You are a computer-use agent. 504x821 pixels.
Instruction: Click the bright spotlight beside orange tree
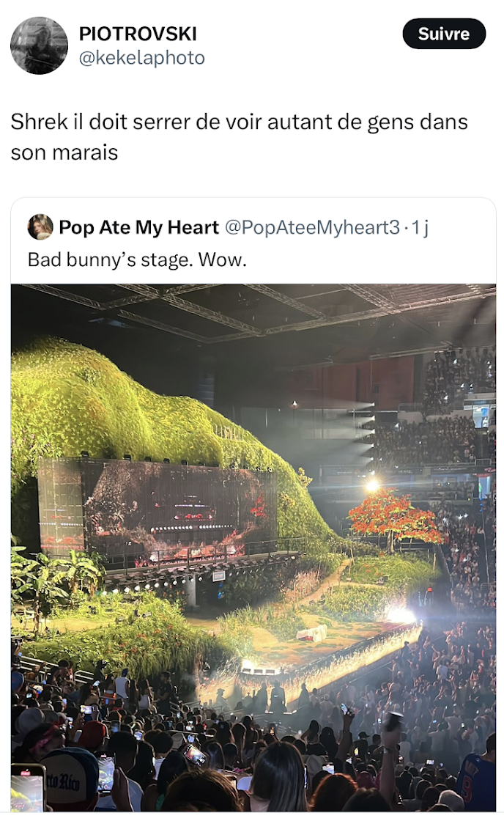(372, 485)
